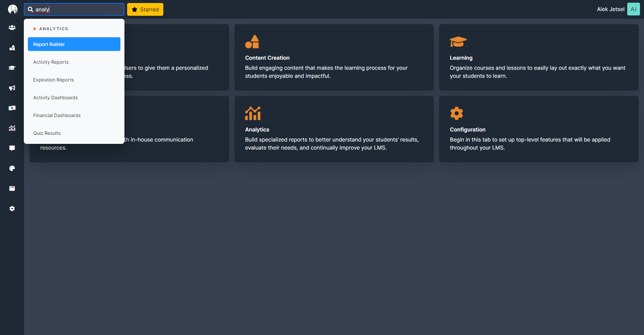The image size is (644, 335).
Task: Click 'Build specialized reports' description text
Action: point(332,144)
